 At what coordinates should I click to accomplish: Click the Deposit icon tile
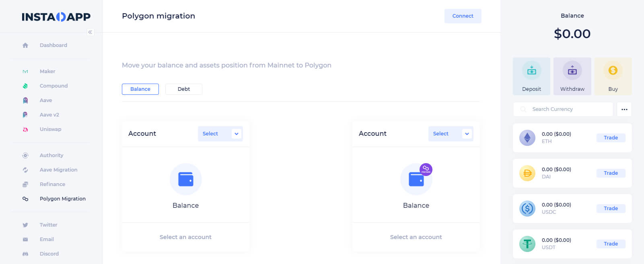point(531,76)
